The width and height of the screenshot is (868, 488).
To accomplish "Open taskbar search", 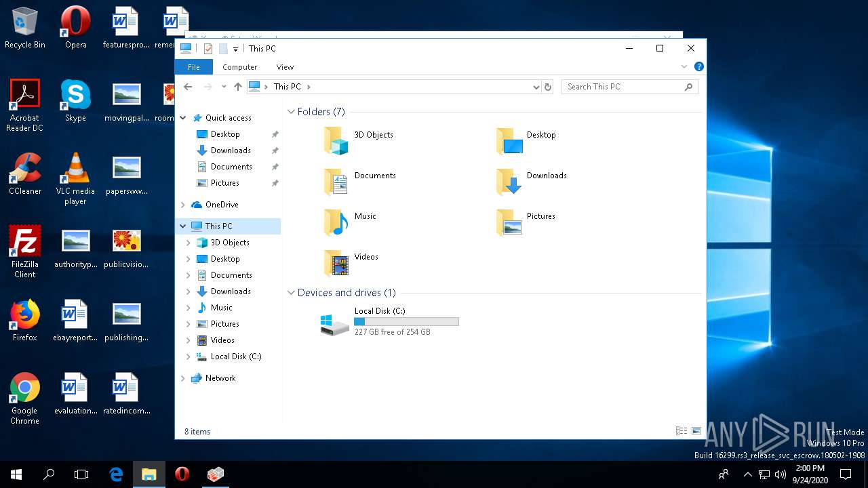I will coord(49,474).
